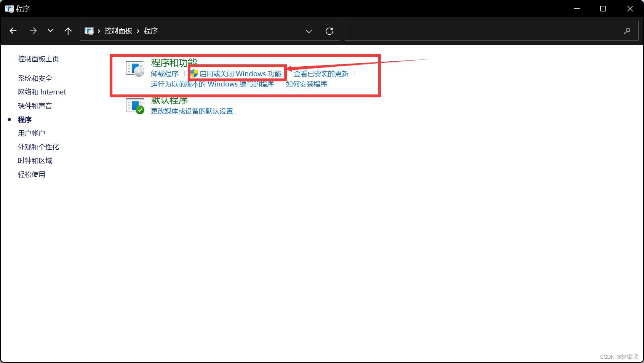Click 卸载程序 link
Screen dimensions: 644x363
pos(165,74)
